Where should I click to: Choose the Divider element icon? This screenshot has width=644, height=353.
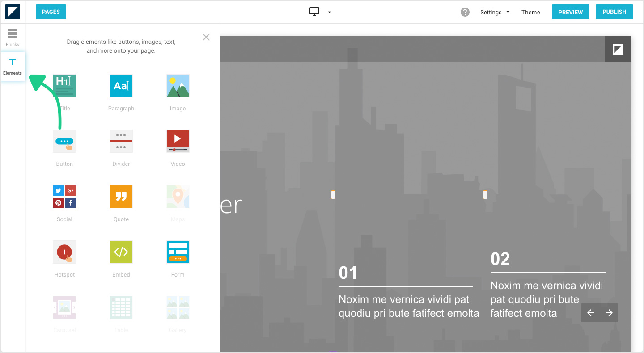[x=121, y=141]
